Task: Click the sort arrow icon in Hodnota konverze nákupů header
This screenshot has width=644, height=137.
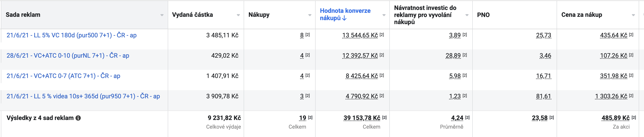Action: 344,18
